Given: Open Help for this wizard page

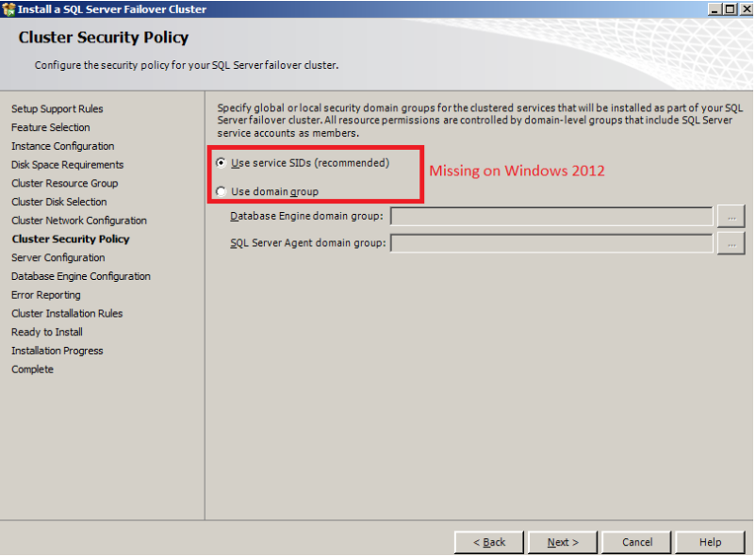Looking at the screenshot, I should [710, 542].
